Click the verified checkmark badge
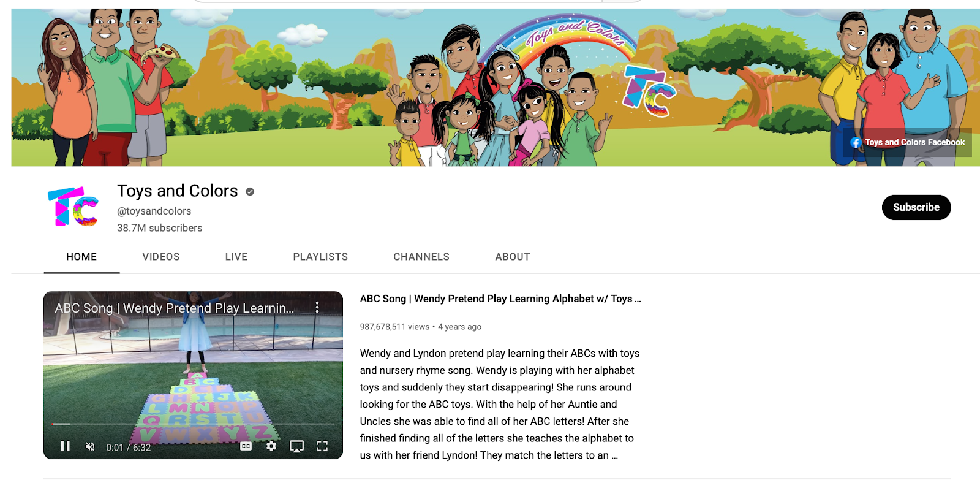 [250, 192]
